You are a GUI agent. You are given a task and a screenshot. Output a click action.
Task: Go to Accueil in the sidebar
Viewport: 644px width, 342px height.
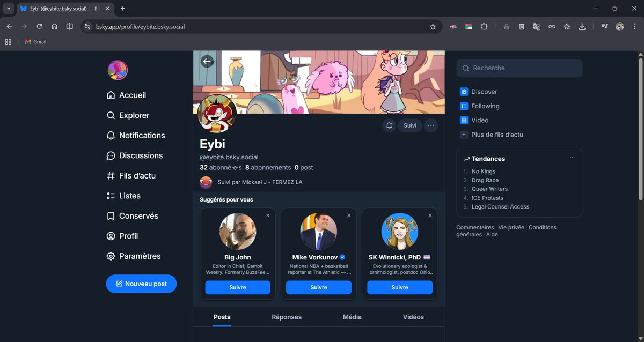click(x=126, y=95)
